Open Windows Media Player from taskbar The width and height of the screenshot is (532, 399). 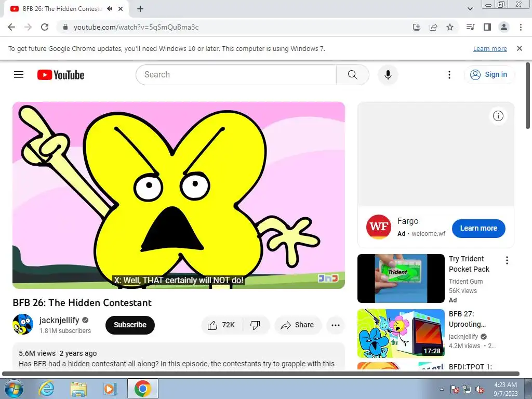coord(110,389)
